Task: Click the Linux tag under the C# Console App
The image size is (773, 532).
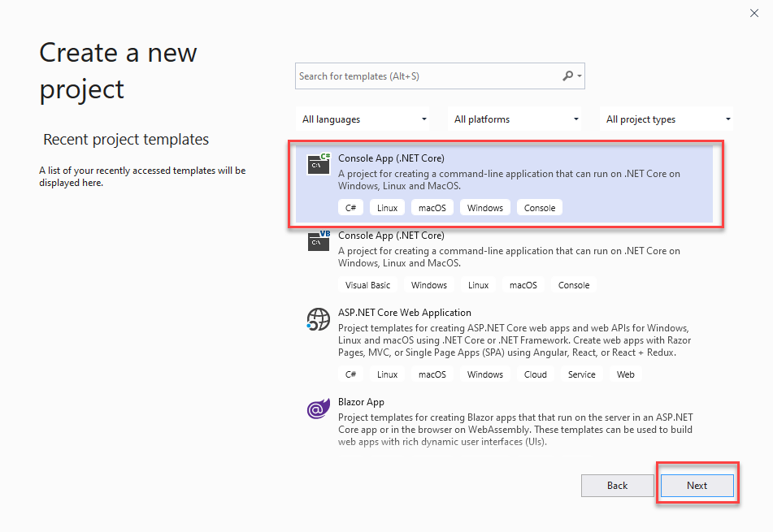Action: (387, 208)
